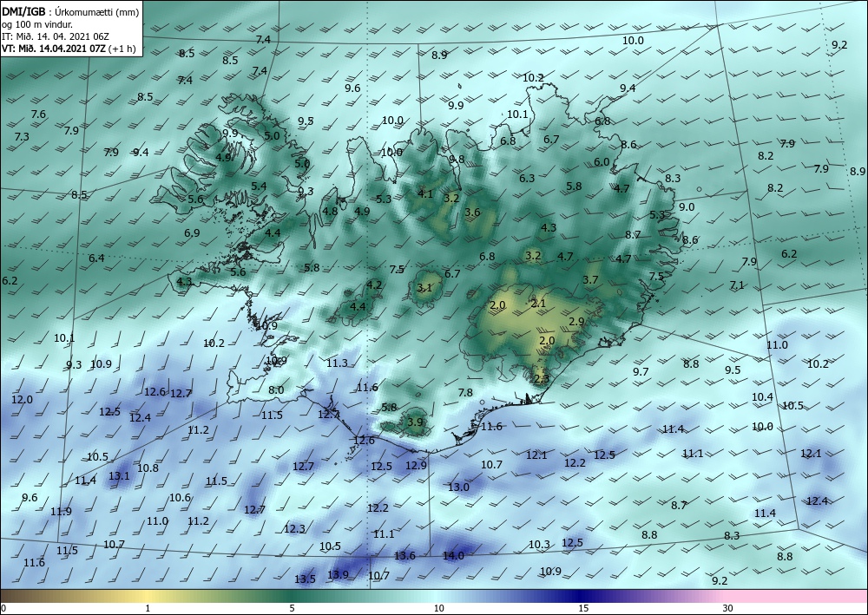Click the "VT: Mið. 14.04.2021 07Z (+1 h)" line

tap(70, 49)
